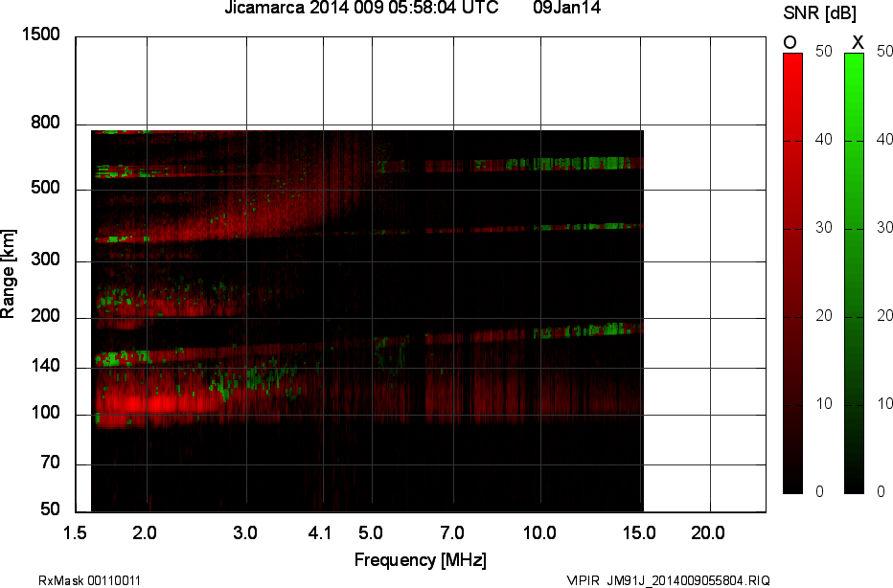The image size is (893, 588).
Task: Click the 'X' label above the green bar
Action: pos(858,43)
